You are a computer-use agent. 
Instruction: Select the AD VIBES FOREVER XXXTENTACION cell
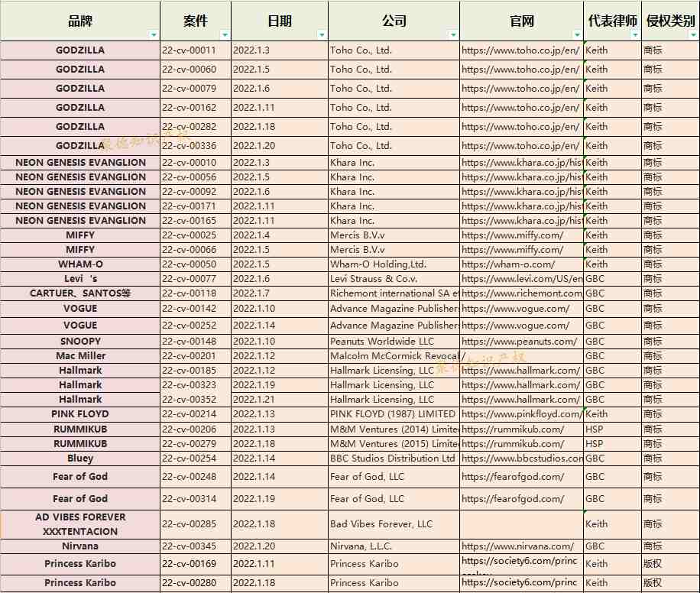click(80, 524)
